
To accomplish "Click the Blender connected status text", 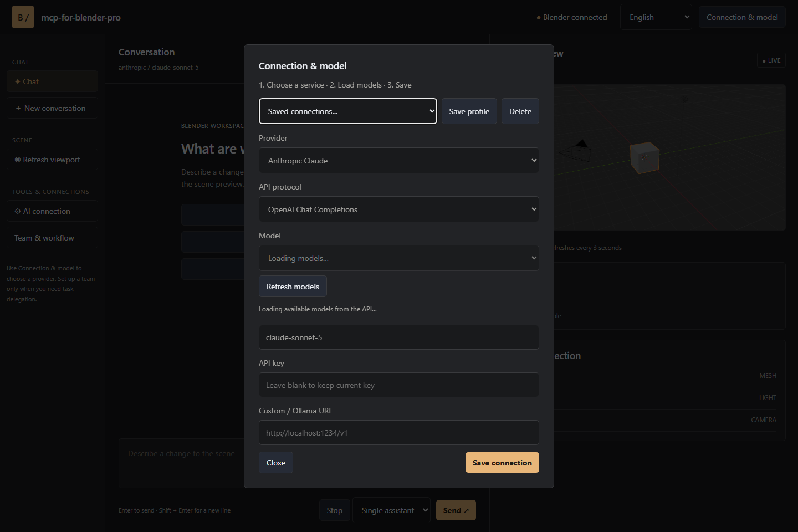I will 575,17.
